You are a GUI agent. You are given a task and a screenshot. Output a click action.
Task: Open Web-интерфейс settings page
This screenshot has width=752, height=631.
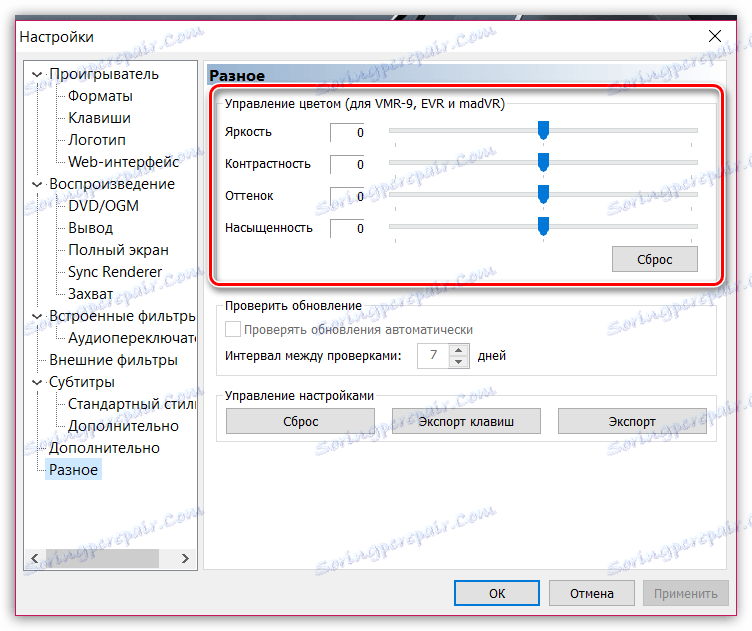point(123,162)
